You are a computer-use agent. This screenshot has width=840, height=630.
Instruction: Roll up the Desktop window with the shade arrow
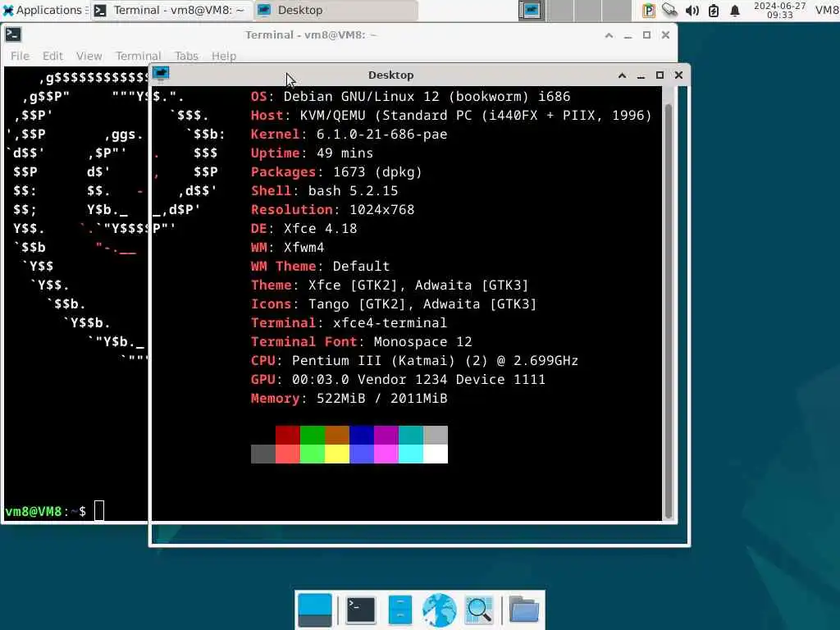coord(622,75)
